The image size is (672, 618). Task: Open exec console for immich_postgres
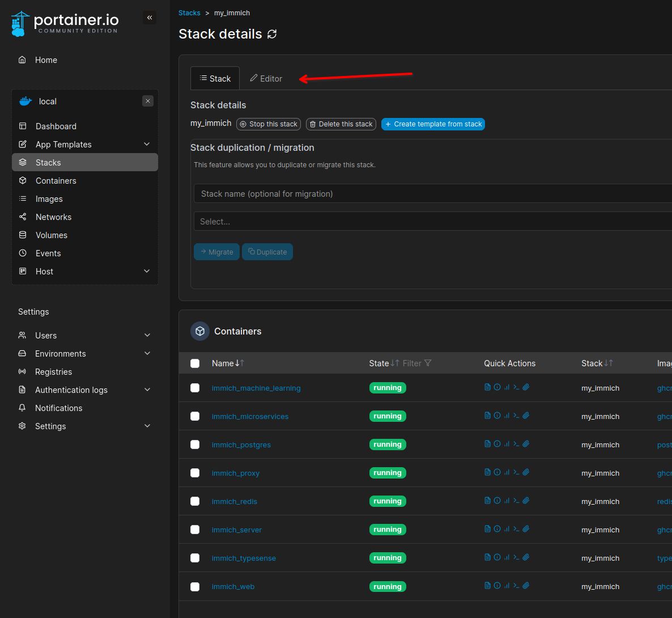coord(516,444)
